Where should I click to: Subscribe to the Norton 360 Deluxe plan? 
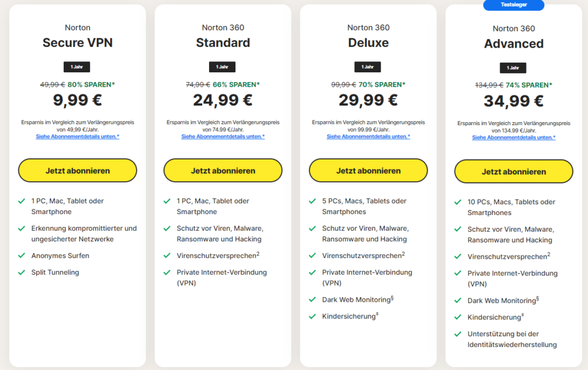pyautogui.click(x=368, y=170)
